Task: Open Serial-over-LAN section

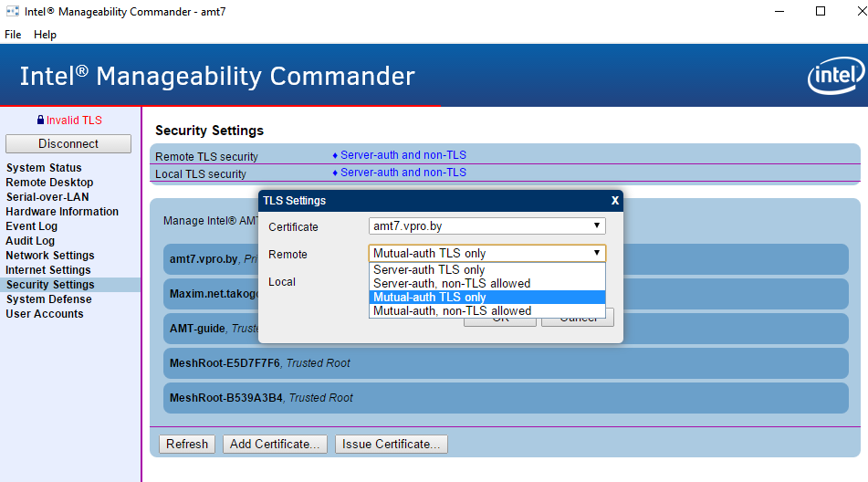Action: (x=47, y=197)
